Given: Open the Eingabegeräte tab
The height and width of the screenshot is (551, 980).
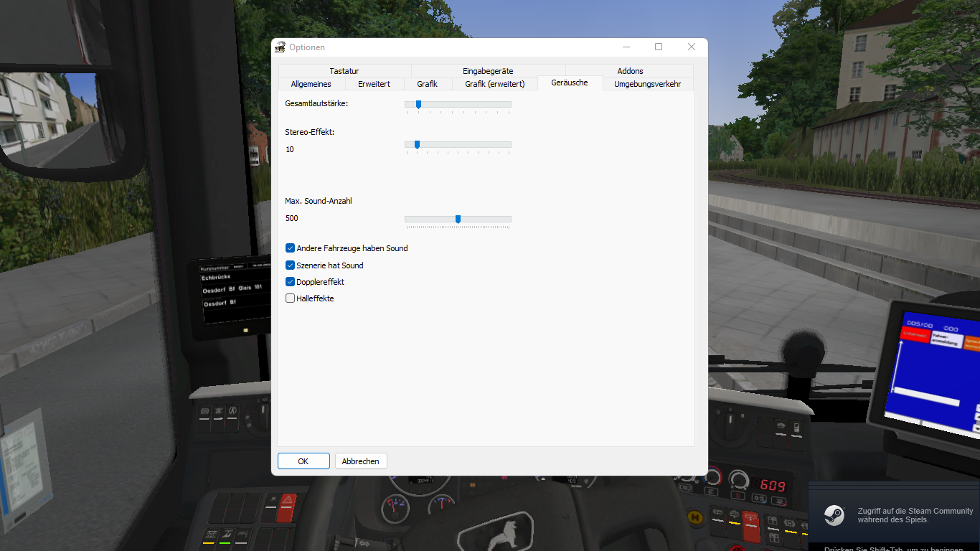Looking at the screenshot, I should point(488,71).
